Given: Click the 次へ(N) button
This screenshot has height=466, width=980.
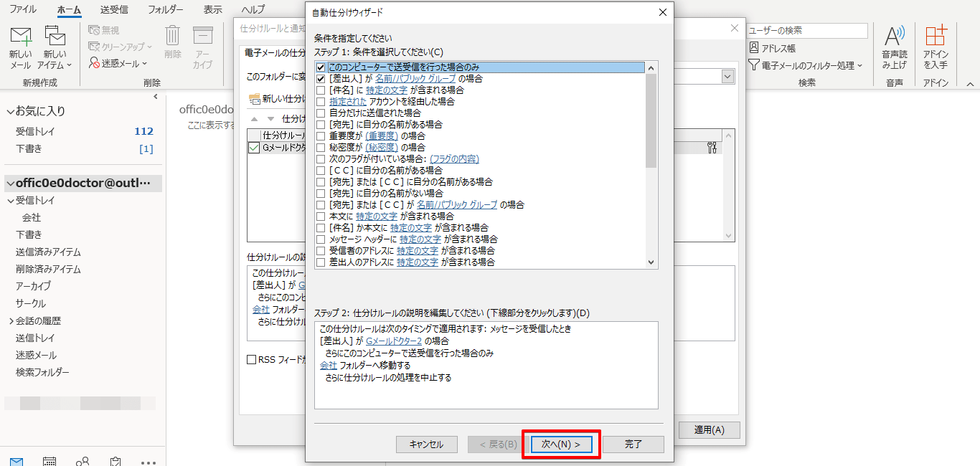Looking at the screenshot, I should click(x=561, y=444).
